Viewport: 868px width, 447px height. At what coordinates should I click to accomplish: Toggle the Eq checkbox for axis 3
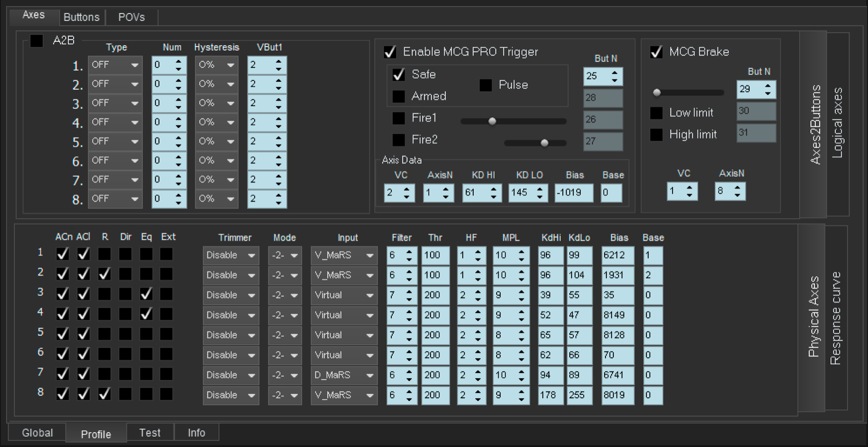tap(146, 294)
